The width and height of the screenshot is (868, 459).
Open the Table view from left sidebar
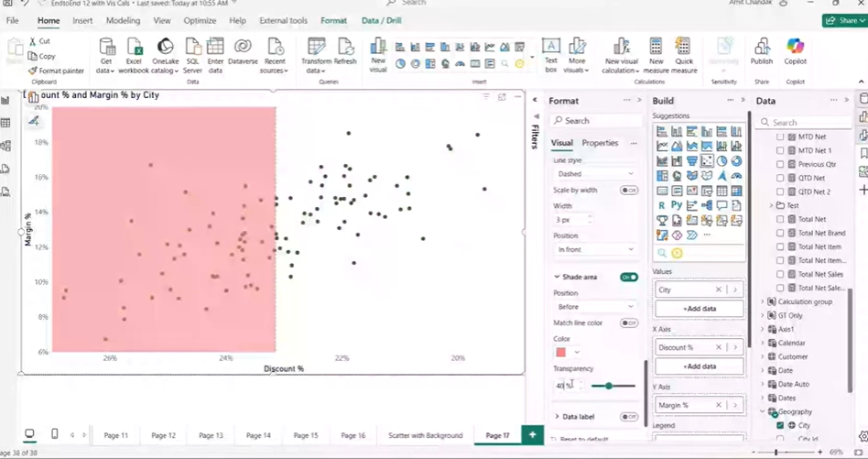(5, 123)
